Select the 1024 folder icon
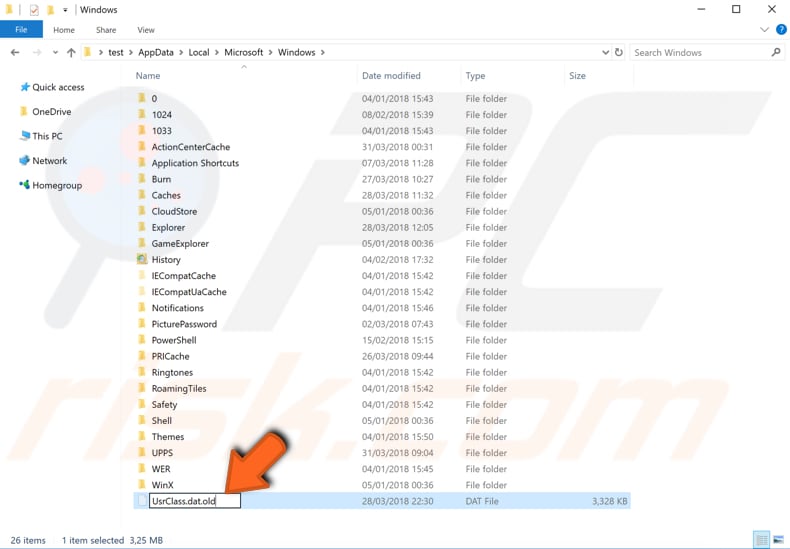Screen dimensions: 790x549 click(x=142, y=114)
